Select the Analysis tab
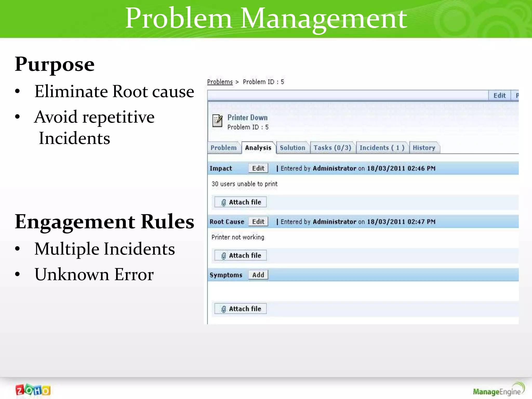Image resolution: width=532 pixels, height=399 pixels. click(x=258, y=148)
